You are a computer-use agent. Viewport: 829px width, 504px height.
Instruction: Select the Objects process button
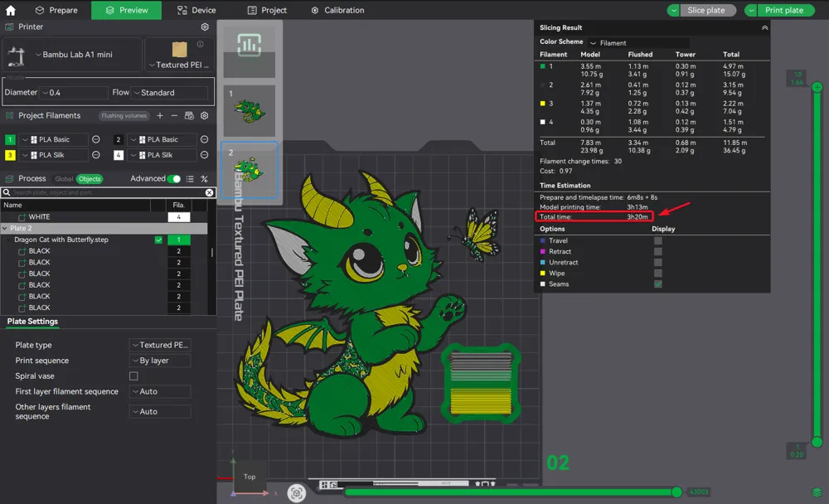(x=90, y=179)
